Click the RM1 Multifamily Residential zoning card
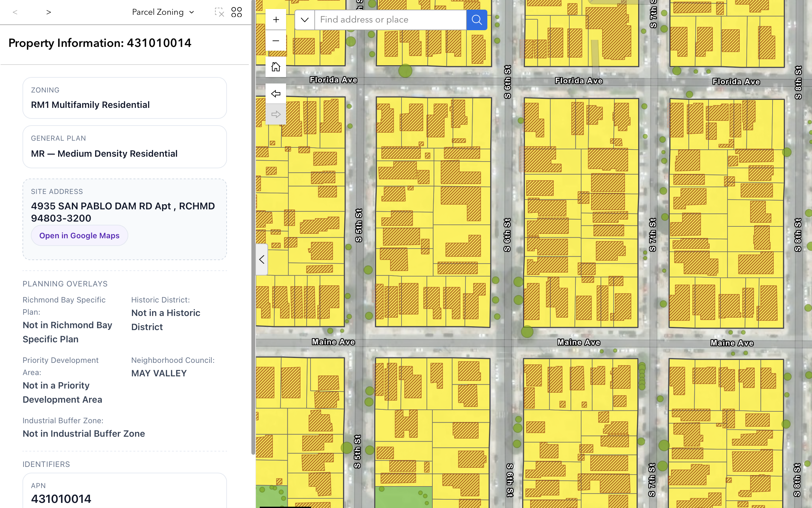The image size is (812, 508). (124, 98)
